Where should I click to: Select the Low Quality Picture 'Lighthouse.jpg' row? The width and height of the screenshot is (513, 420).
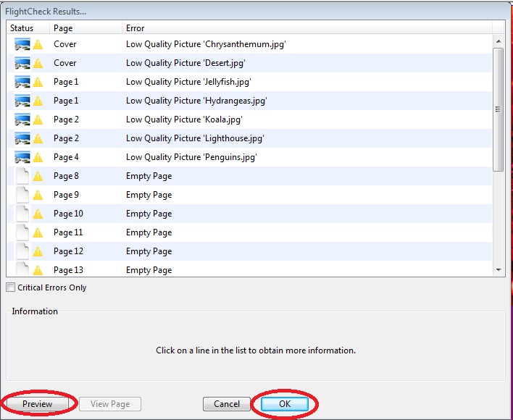pos(194,138)
